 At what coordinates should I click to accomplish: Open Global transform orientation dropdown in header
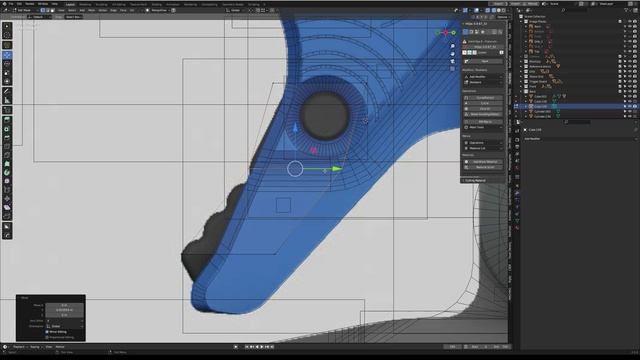coord(236,10)
